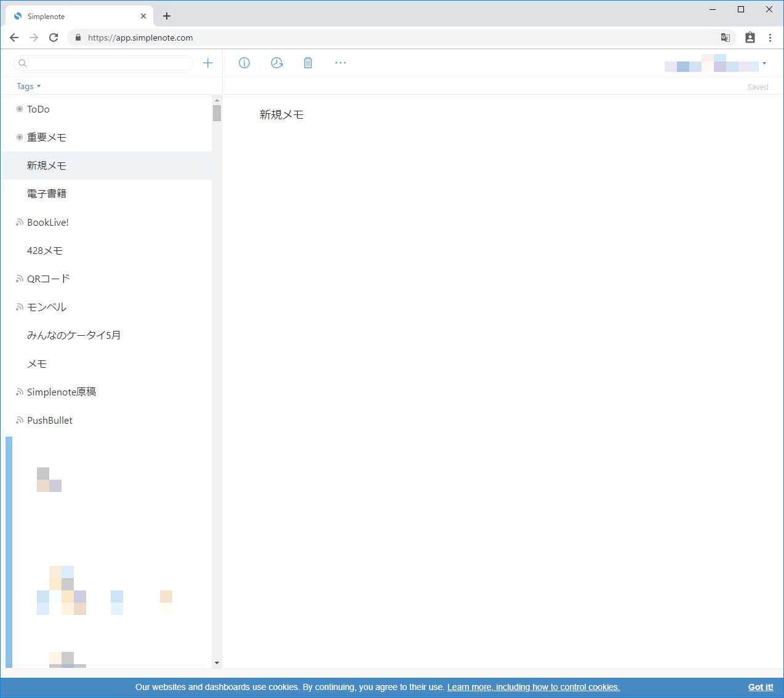784x698 pixels.
Task: Click the back navigation arrow
Action: (14, 37)
